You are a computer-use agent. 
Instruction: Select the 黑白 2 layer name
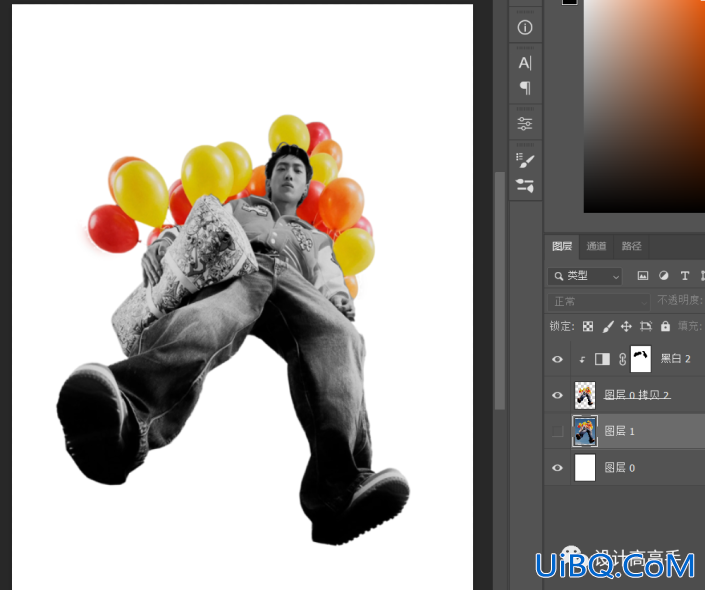(x=675, y=358)
